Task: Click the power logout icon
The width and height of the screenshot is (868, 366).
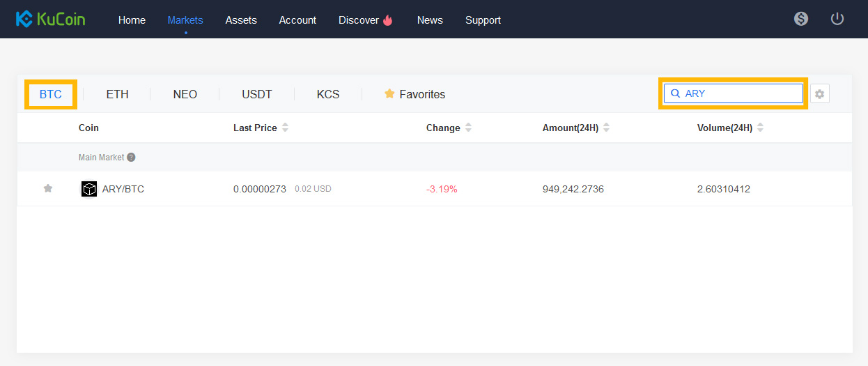Action: click(837, 19)
